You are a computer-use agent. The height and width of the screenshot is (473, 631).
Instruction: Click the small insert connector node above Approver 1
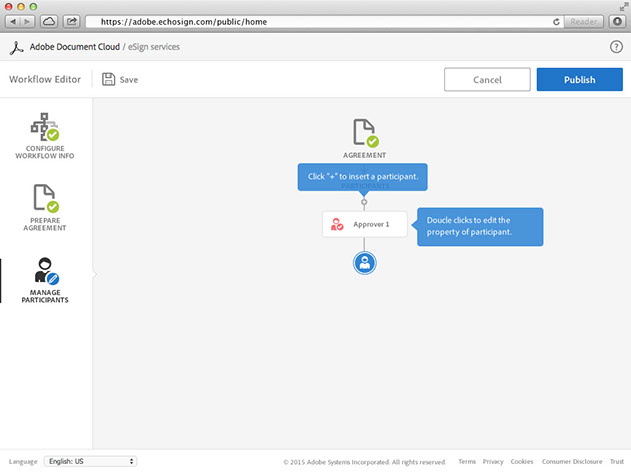pyautogui.click(x=364, y=202)
